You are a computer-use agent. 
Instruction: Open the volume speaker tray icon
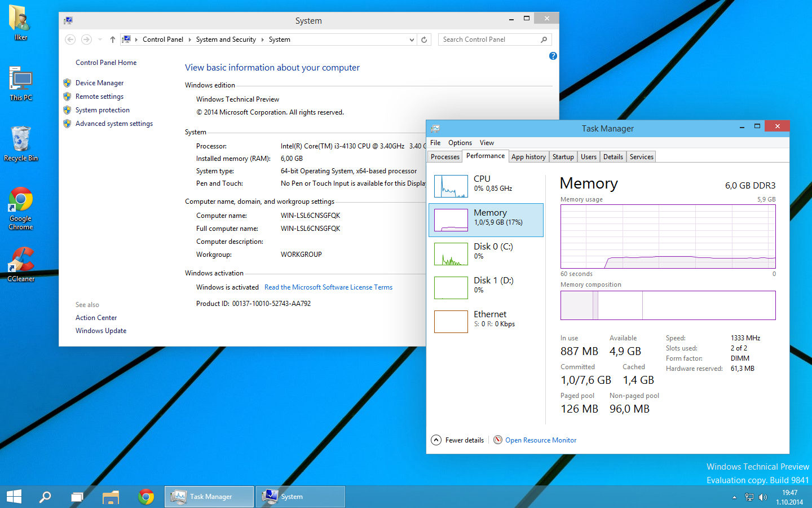(763, 497)
